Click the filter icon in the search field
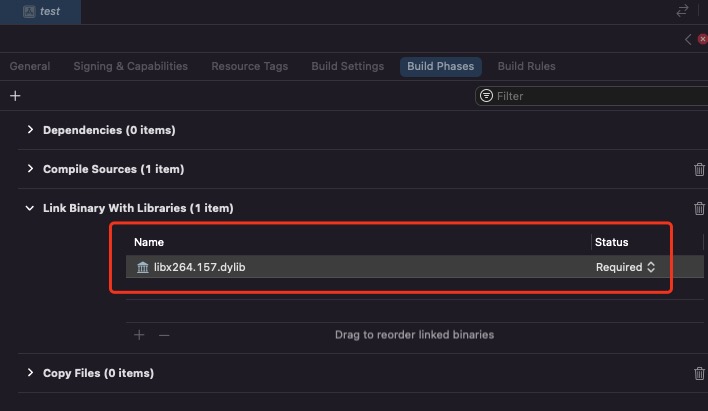708x411 pixels. (x=487, y=96)
